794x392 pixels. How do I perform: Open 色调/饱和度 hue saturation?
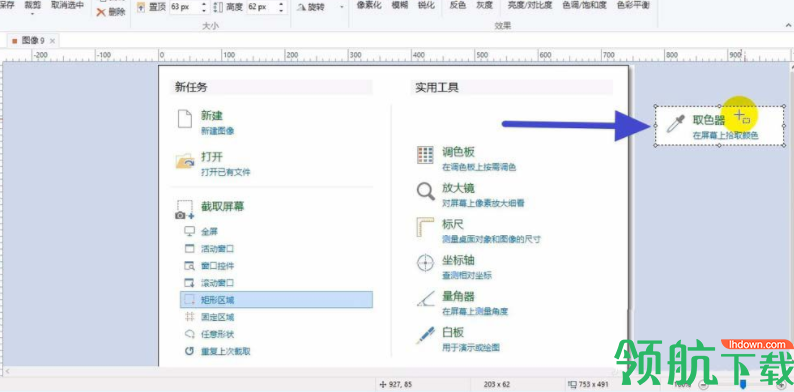(584, 6)
